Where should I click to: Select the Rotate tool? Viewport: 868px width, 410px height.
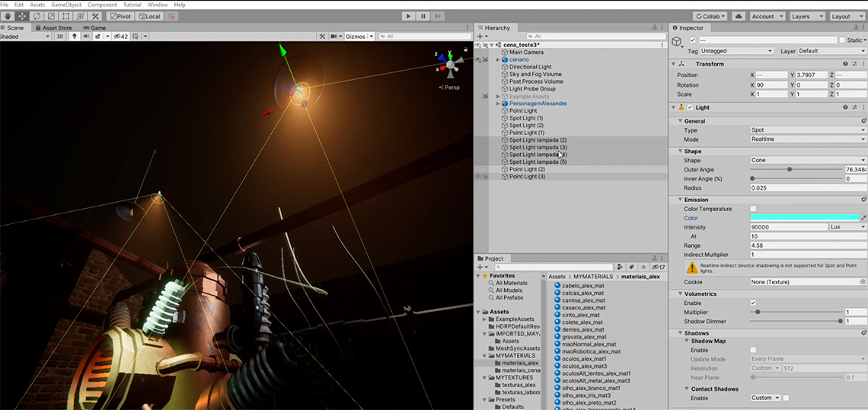[x=37, y=16]
